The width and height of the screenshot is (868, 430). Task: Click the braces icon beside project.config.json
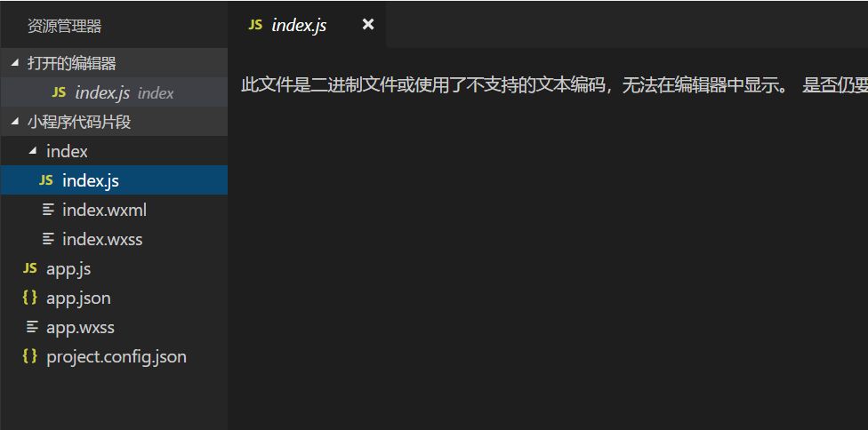[x=30, y=356]
